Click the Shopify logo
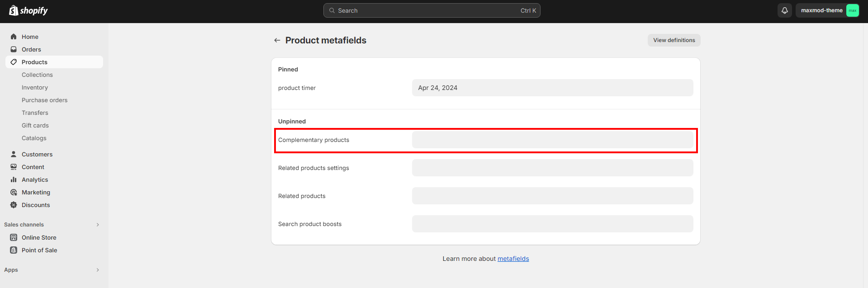Screen dimensions: 868x288 point(28,10)
